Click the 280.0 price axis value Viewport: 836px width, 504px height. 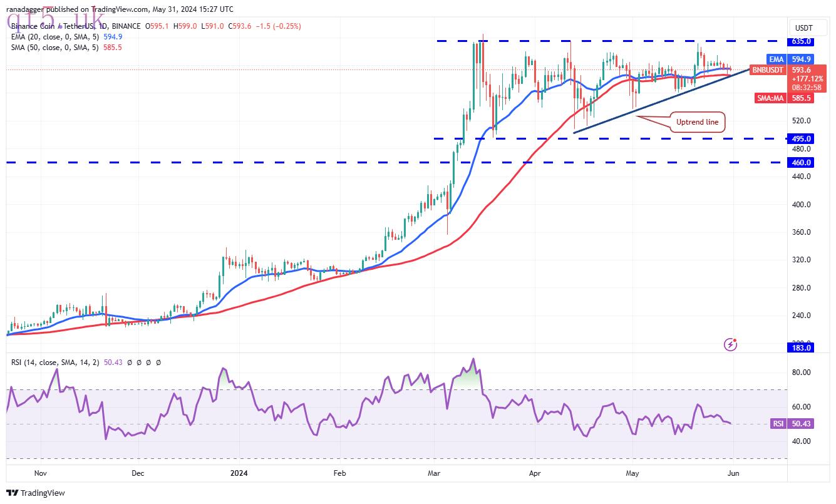click(803, 288)
